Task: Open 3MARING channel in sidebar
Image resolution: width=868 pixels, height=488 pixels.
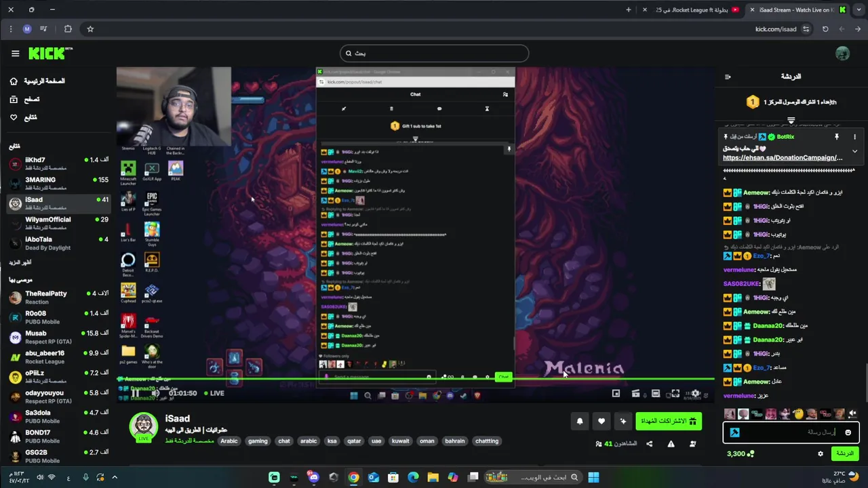Action: 58,184
